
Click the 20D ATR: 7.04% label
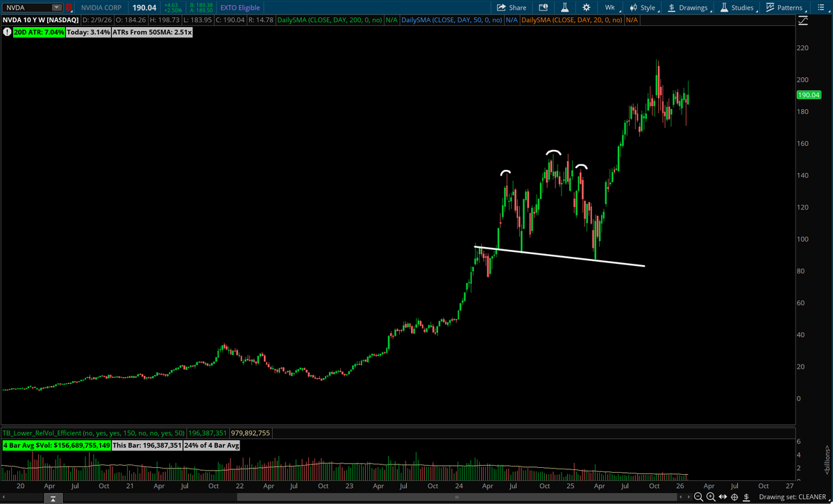pos(39,33)
